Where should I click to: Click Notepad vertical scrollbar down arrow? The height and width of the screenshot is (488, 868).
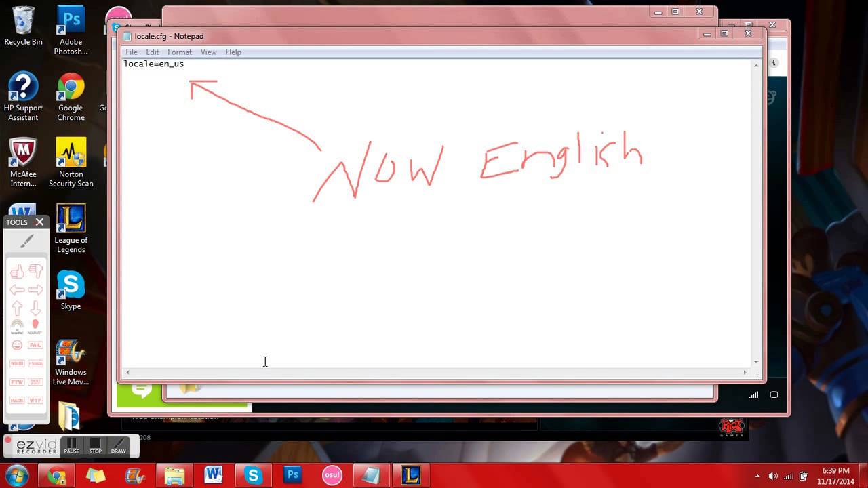click(x=756, y=361)
